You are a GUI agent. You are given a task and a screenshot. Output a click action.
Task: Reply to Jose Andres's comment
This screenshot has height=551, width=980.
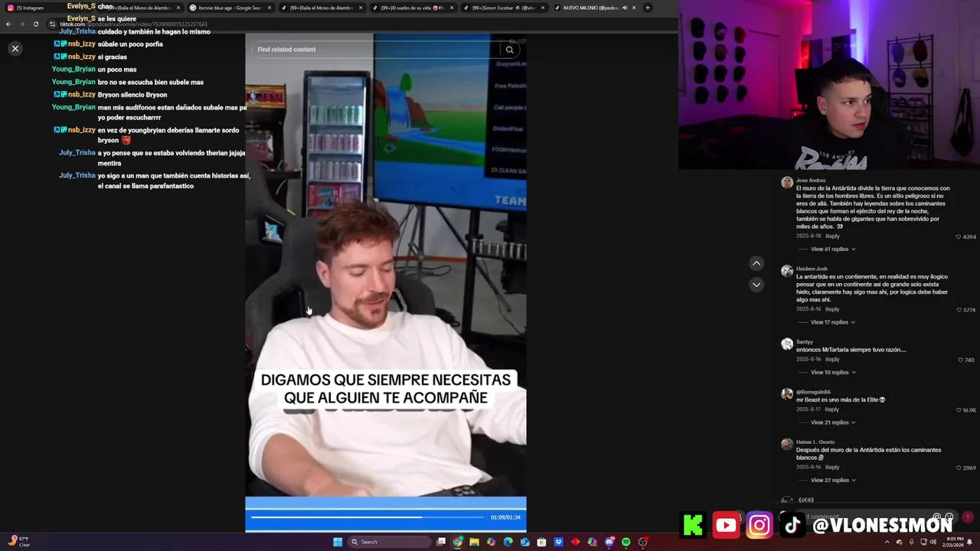[832, 236]
